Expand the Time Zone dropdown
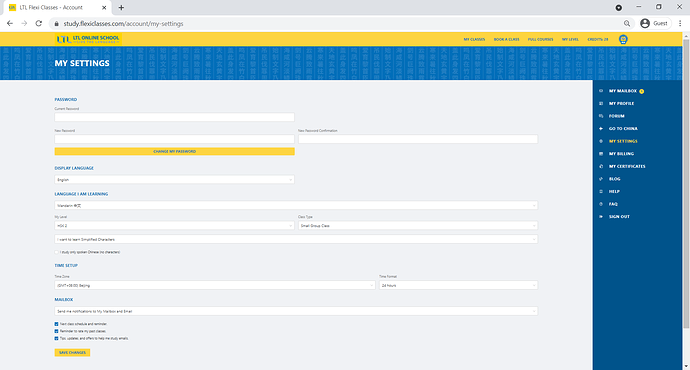Screen dimensions: 690x370 [x=215, y=285]
